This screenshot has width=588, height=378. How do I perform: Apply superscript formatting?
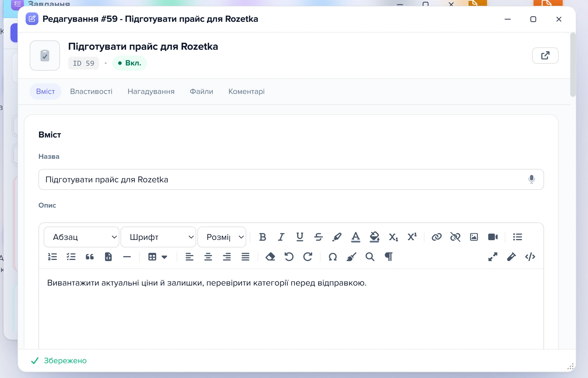pyautogui.click(x=412, y=237)
